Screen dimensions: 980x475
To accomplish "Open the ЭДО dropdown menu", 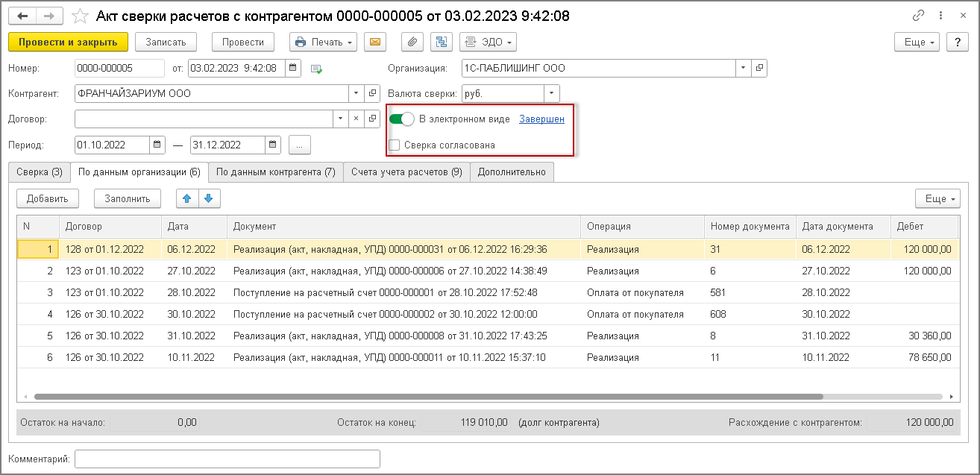I will [x=489, y=42].
